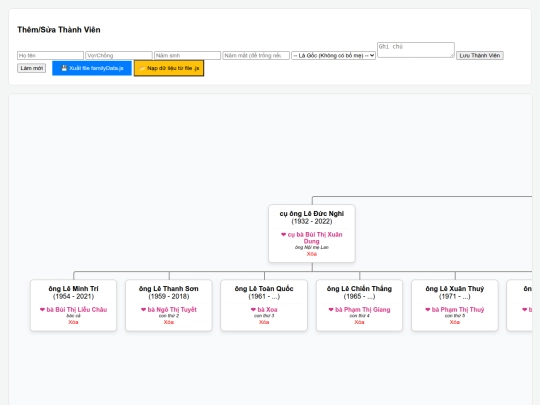Click Xóa under cụ ông Lê Đức Nghi
Image resolution: width=540 pixels, height=405 pixels.
click(x=312, y=254)
